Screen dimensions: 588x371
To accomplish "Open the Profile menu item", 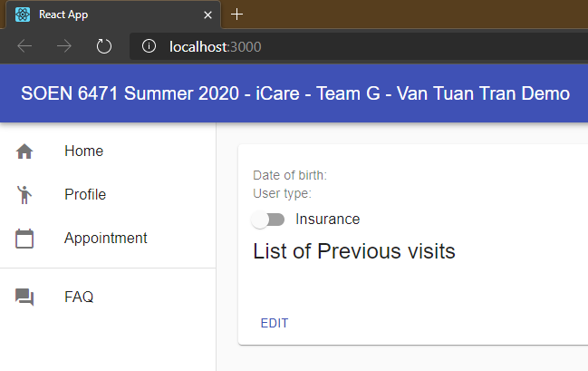I will (108, 194).
